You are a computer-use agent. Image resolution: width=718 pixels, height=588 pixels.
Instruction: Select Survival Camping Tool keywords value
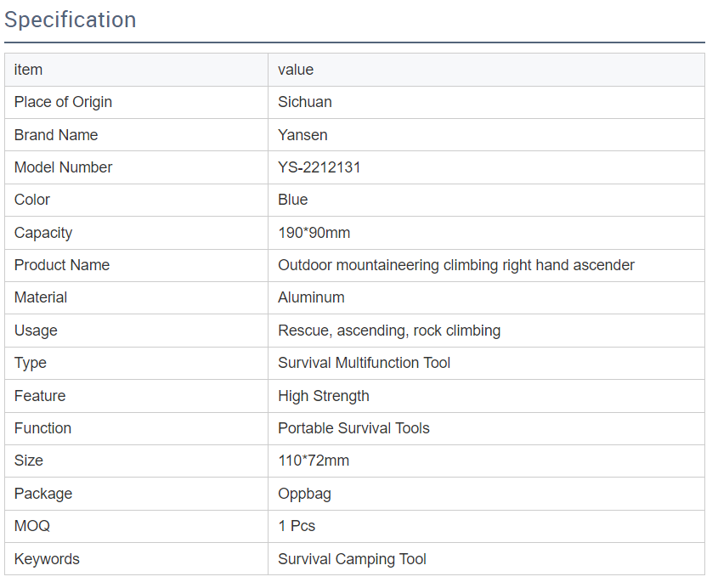[352, 559]
